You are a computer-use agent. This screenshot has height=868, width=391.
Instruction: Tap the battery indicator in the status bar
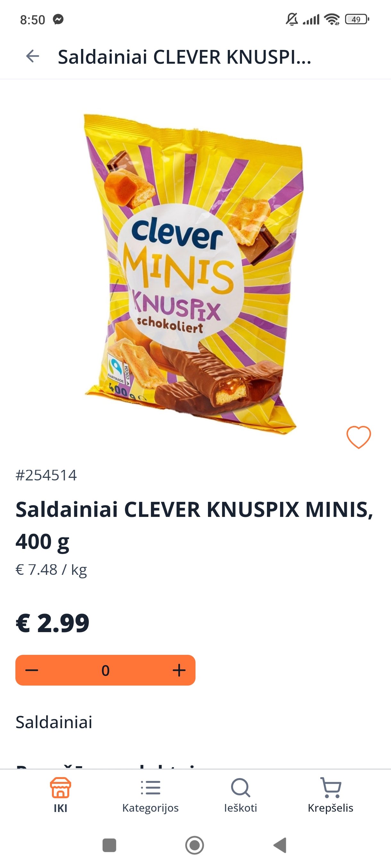(x=357, y=19)
